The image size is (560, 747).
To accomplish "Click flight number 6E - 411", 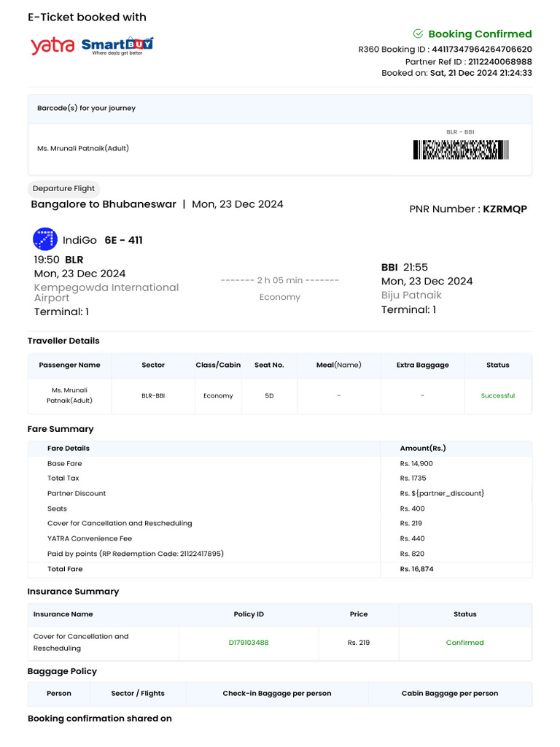I will point(124,240).
